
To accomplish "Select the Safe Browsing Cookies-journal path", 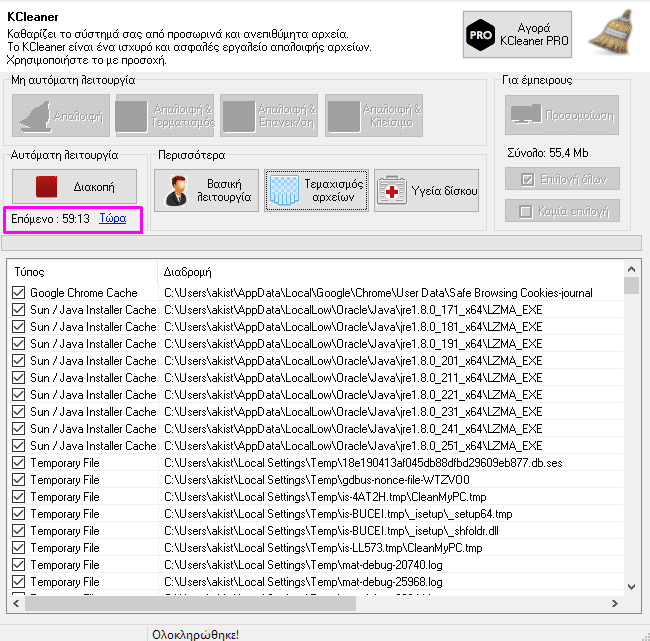I will [x=378, y=293].
